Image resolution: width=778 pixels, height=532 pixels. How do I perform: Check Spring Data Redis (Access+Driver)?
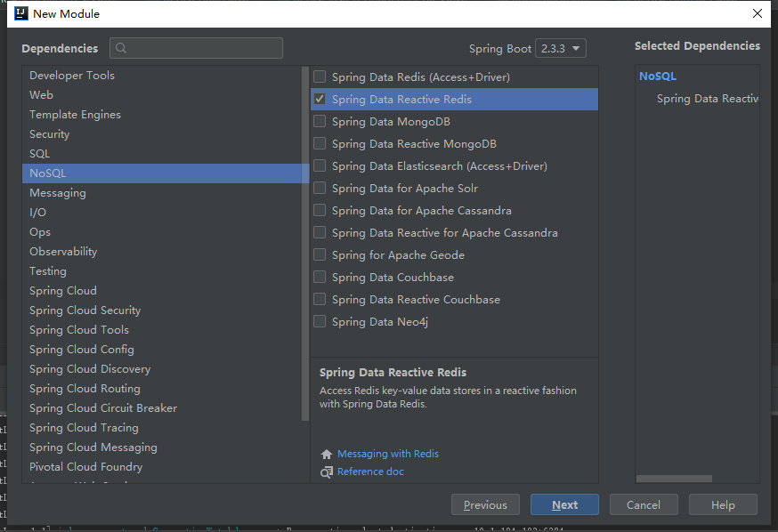(320, 77)
